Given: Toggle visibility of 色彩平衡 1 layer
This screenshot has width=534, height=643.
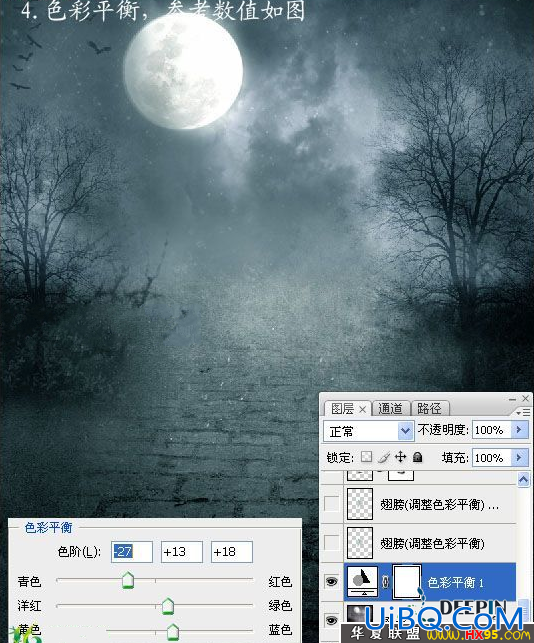Looking at the screenshot, I should click(331, 581).
